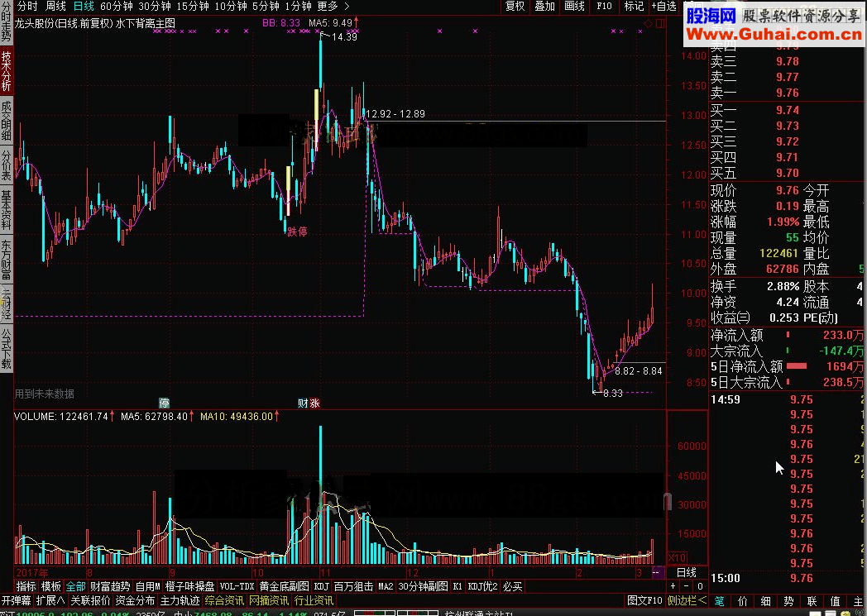Open the 关联报价 tab
This screenshot has width=867, height=616.
point(90,600)
